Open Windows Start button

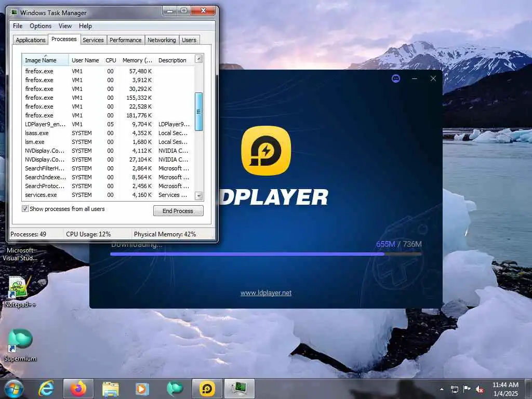(14, 389)
